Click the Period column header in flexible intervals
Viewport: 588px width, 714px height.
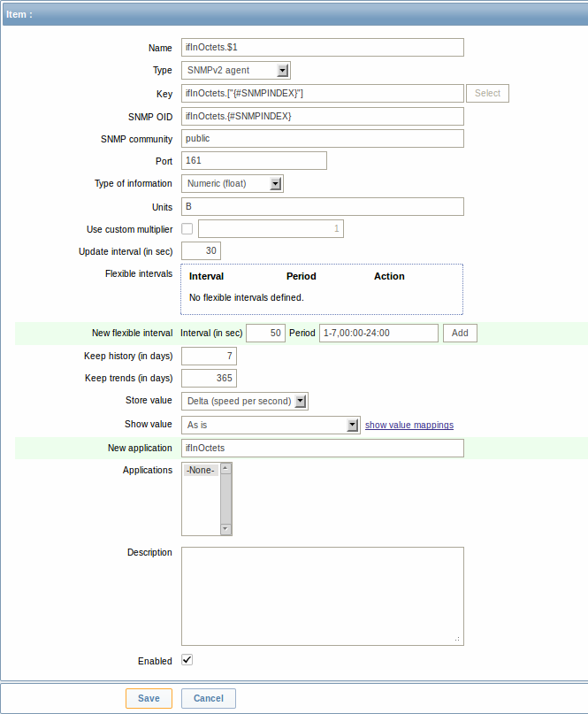tap(302, 276)
